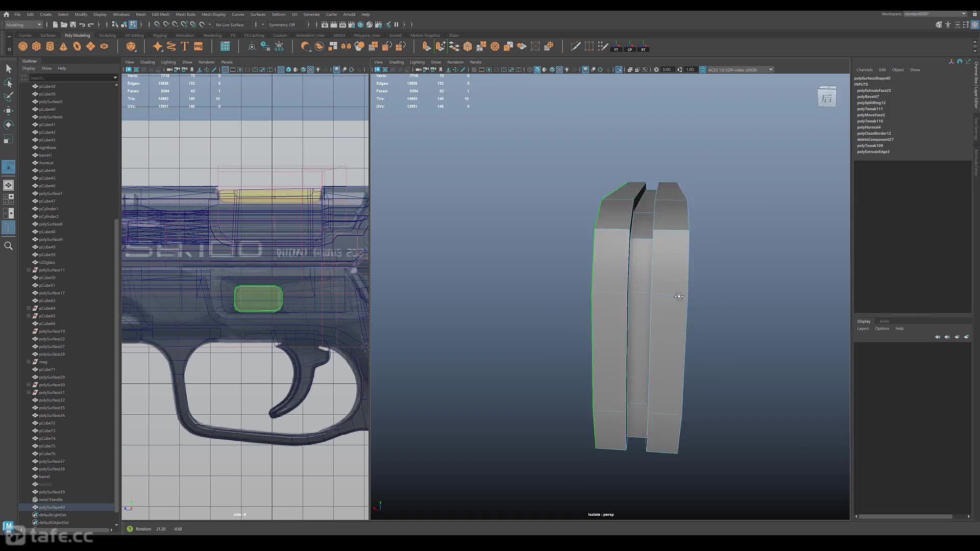Switch to the UV Editing shelf tab
Image resolution: width=980 pixels, height=551 pixels.
134,35
